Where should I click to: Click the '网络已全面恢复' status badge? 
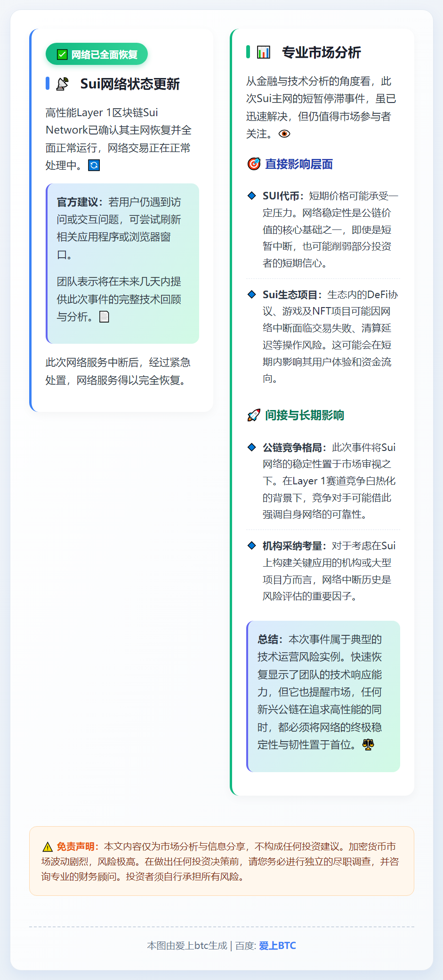pyautogui.click(x=97, y=54)
